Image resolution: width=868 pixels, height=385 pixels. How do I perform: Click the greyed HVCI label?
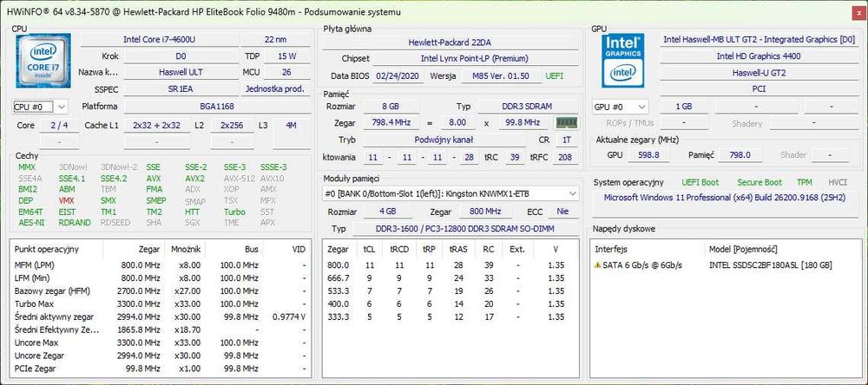(x=838, y=182)
